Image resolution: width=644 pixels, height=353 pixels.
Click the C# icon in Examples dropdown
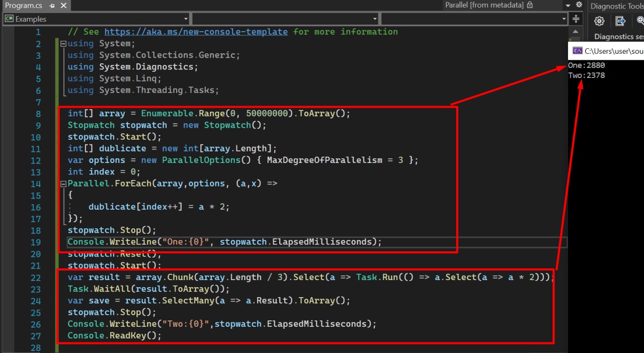coord(9,19)
